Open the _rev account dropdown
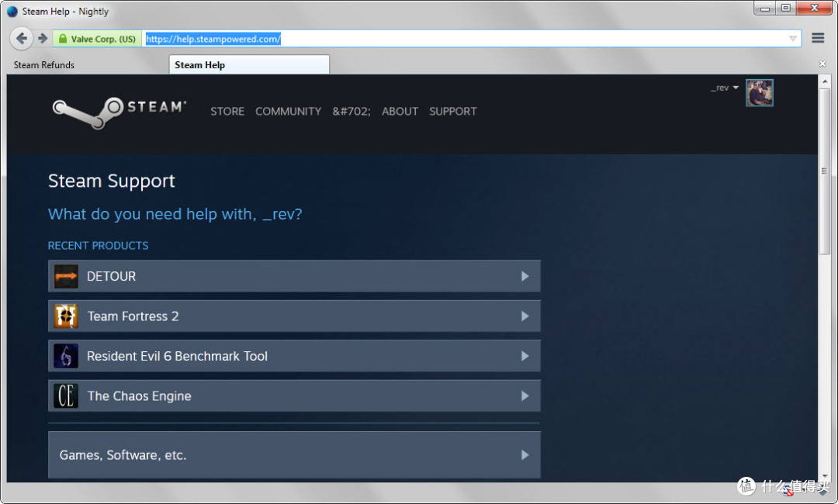Screen dimensions: 838x504 pyautogui.click(x=724, y=88)
